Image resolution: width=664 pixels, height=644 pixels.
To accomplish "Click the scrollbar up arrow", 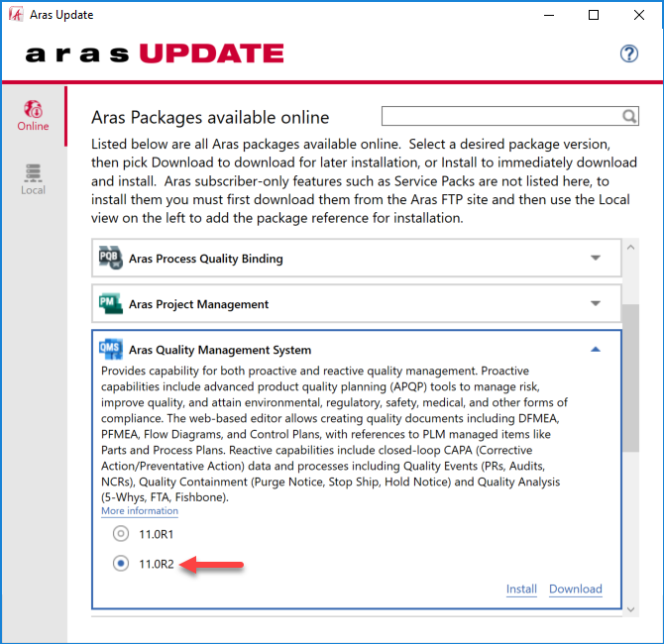I will click(631, 246).
